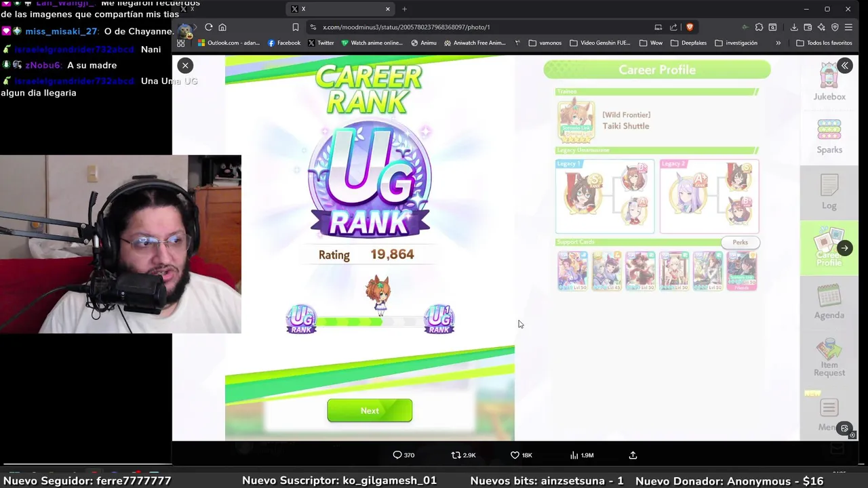This screenshot has width=868, height=488.
Task: Expand the investigación bookmark folder
Action: (x=736, y=43)
